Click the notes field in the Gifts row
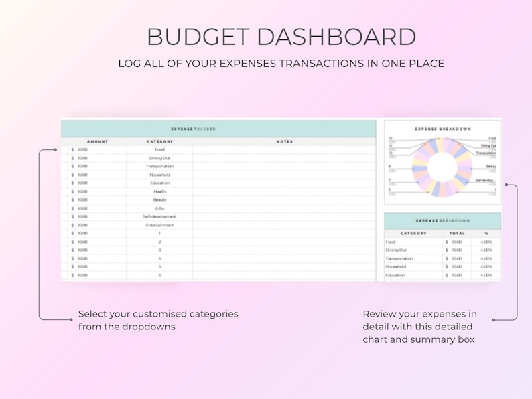The height and width of the screenshot is (399, 532). click(x=284, y=208)
